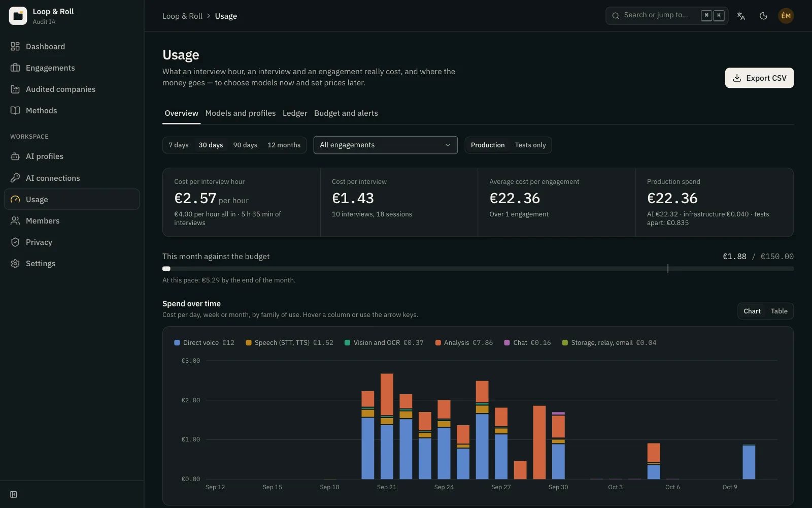Open Audited companies page
Screen dimensions: 812x508
pyautogui.click(x=72, y=89)
